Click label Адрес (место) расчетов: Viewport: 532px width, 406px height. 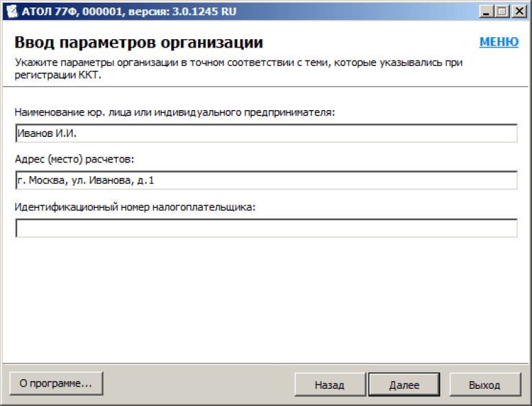[x=74, y=159]
